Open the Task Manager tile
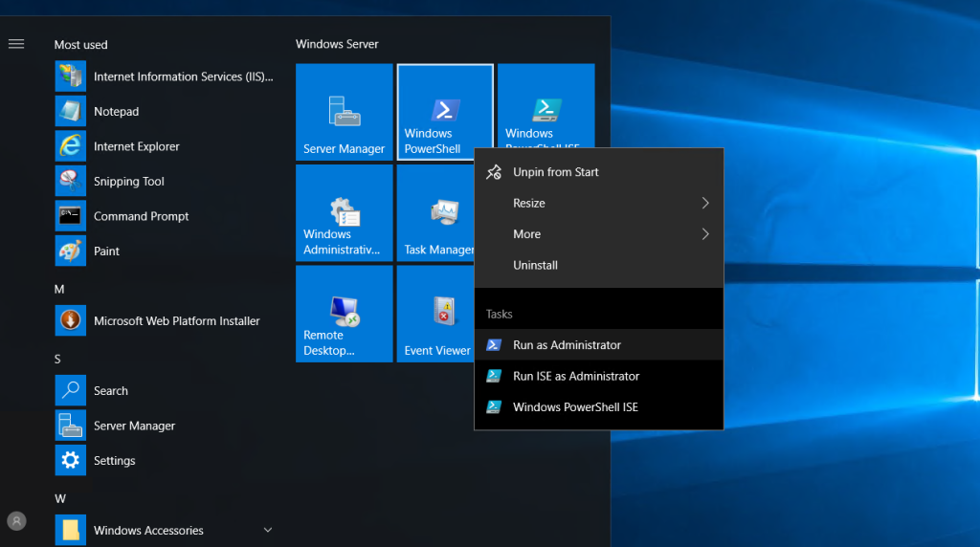980x547 pixels. pos(435,213)
